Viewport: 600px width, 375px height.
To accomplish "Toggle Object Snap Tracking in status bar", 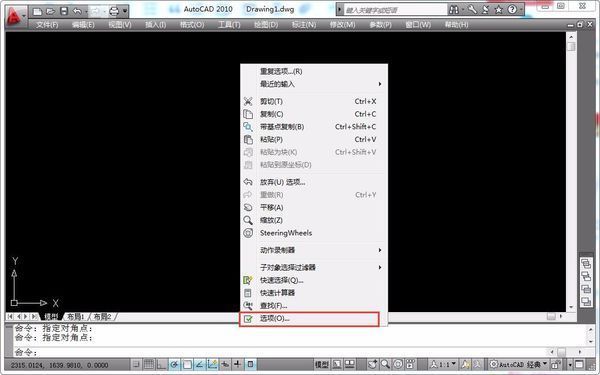I will [199, 364].
